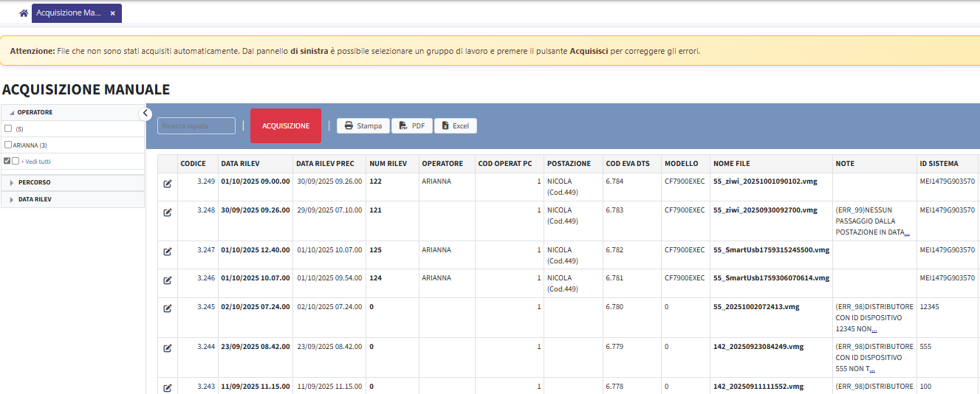Viewport: 980px width, 394px height.
Task: Edit record 3.248
Action: pyautogui.click(x=168, y=212)
